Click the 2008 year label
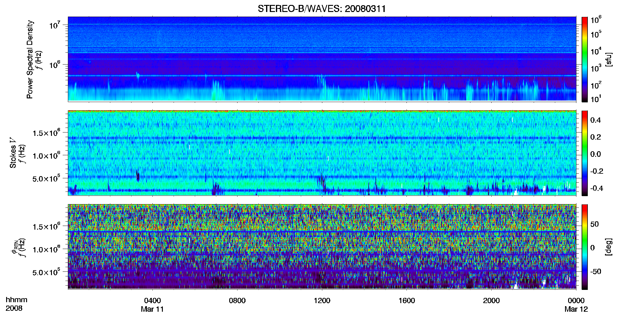This screenshot has height=332, width=644. pyautogui.click(x=14, y=308)
